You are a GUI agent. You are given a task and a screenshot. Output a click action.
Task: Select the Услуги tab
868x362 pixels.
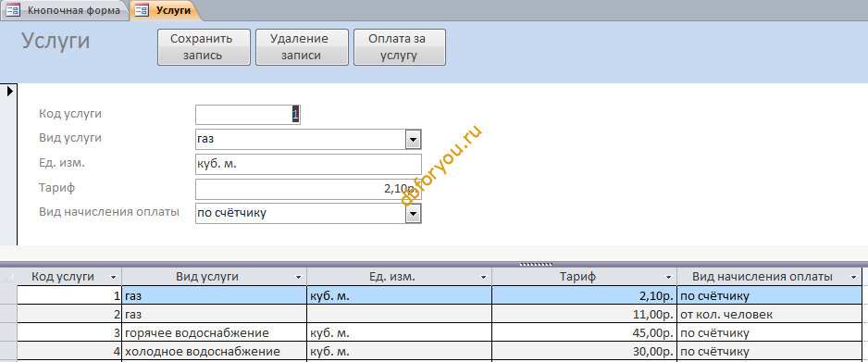click(x=165, y=10)
